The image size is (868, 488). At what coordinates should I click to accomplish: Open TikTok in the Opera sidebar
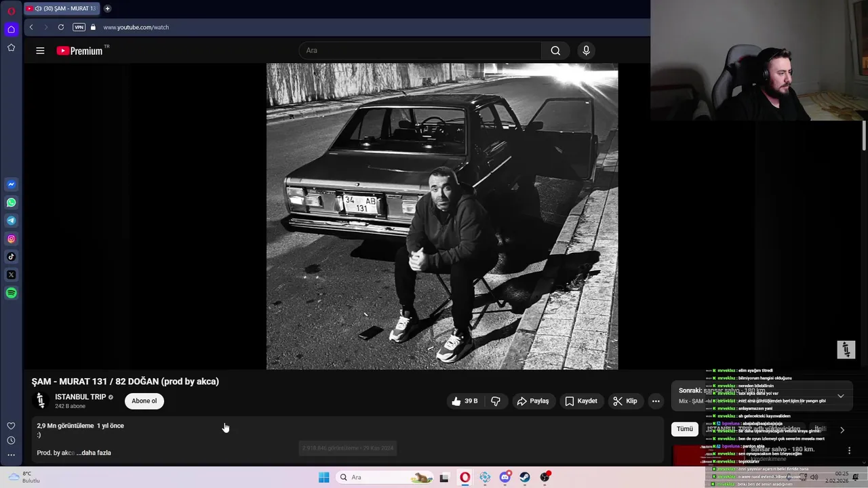(11, 257)
